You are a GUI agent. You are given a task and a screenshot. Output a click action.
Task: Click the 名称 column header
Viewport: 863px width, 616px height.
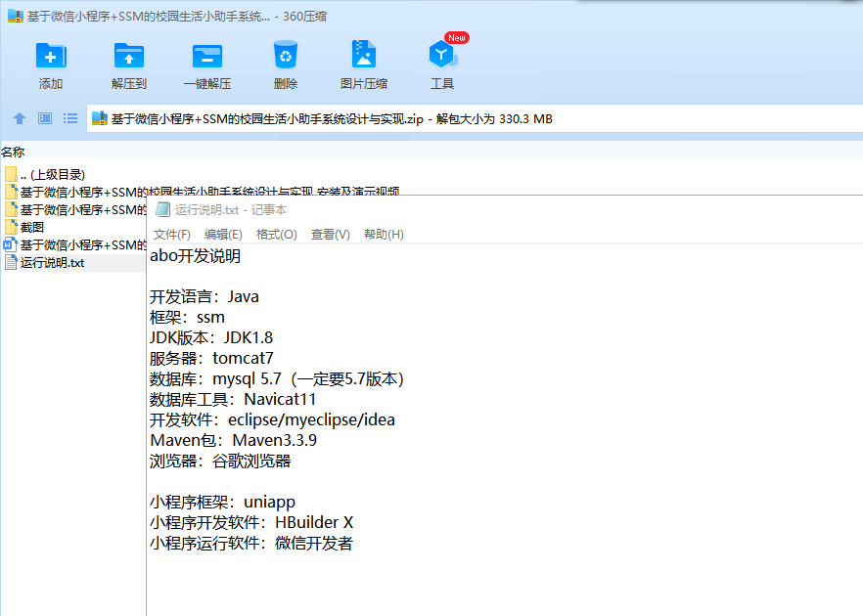pos(13,152)
